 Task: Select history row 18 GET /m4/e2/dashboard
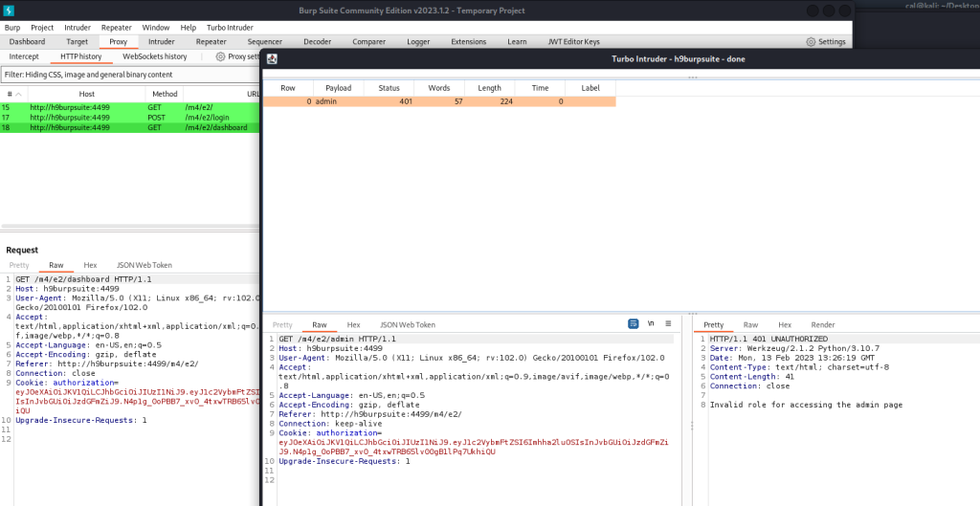pos(130,127)
